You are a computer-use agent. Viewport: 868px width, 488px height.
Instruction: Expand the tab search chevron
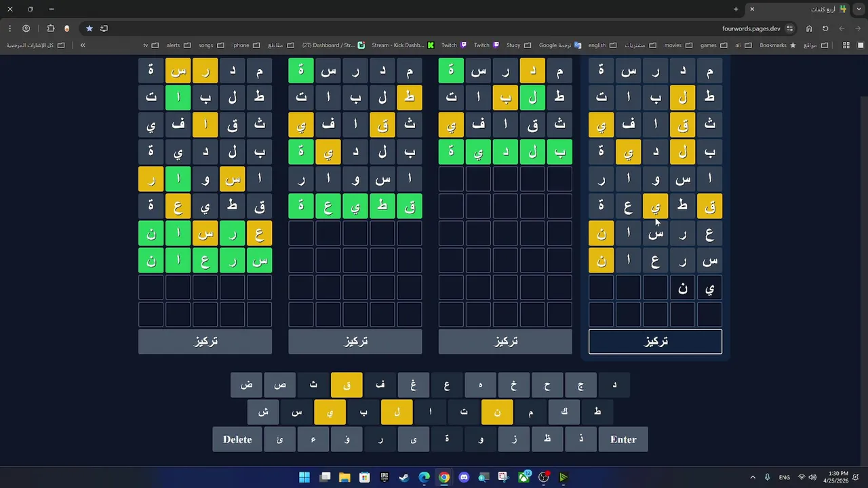(x=857, y=9)
